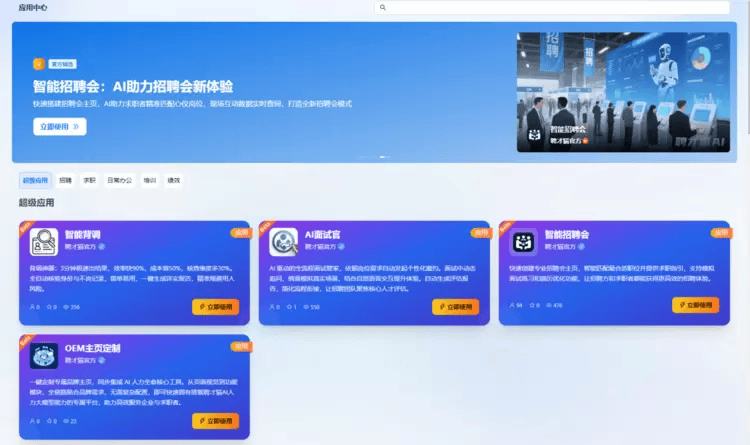Image resolution: width=750 pixels, height=445 pixels.
Task: Open the 求职 category tab
Action: 89,180
